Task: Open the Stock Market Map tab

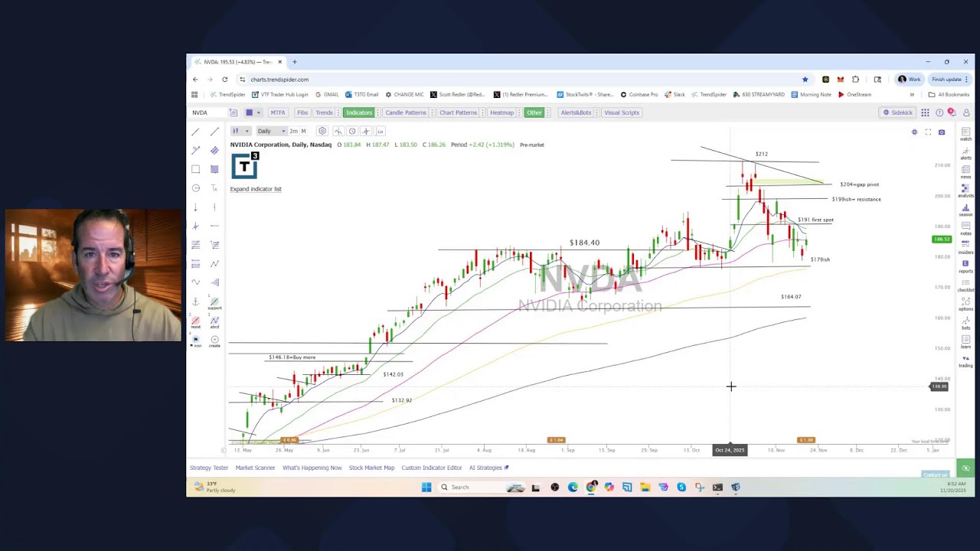Action: point(371,468)
